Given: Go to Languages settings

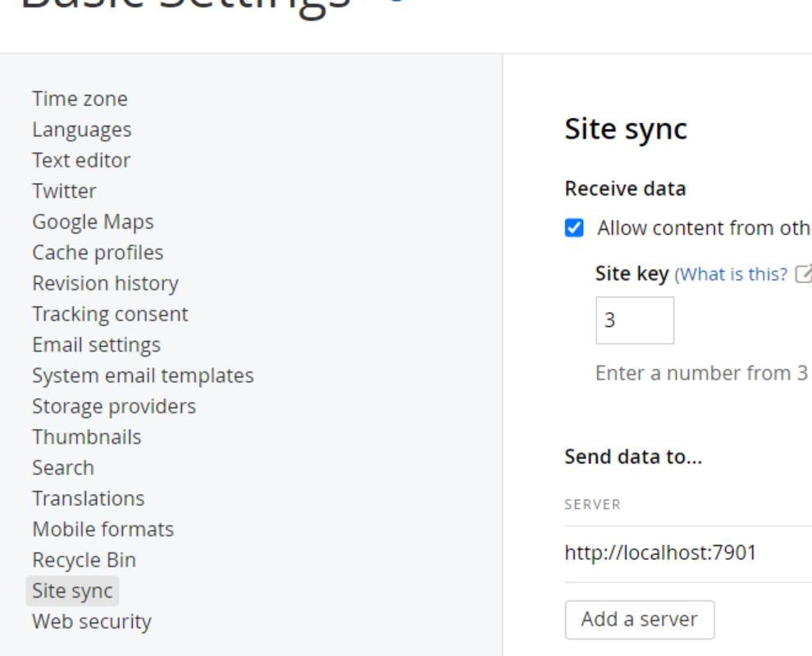Looking at the screenshot, I should tap(82, 130).
